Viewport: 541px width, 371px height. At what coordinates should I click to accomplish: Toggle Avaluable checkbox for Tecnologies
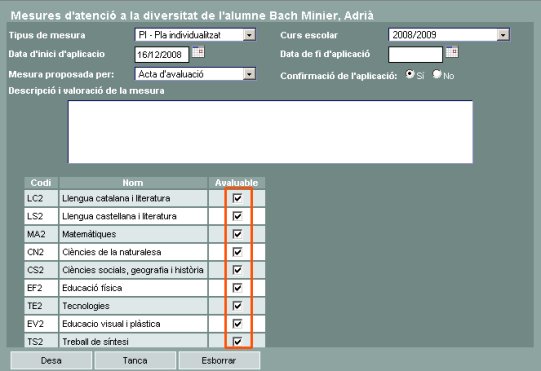(x=237, y=306)
